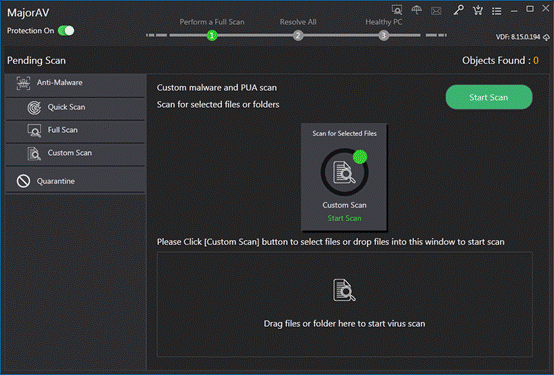
Task: Click Perform a Full Scan label
Action: click(212, 22)
